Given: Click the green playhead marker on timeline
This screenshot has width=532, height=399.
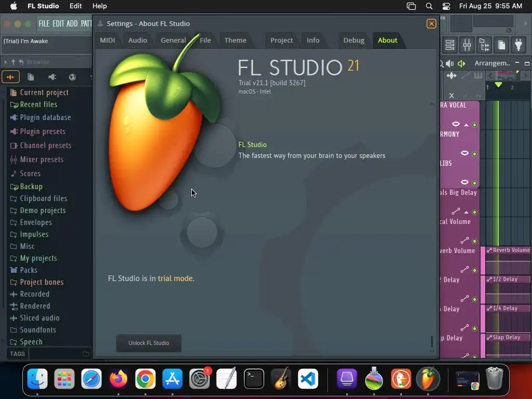Looking at the screenshot, I should [x=498, y=85].
